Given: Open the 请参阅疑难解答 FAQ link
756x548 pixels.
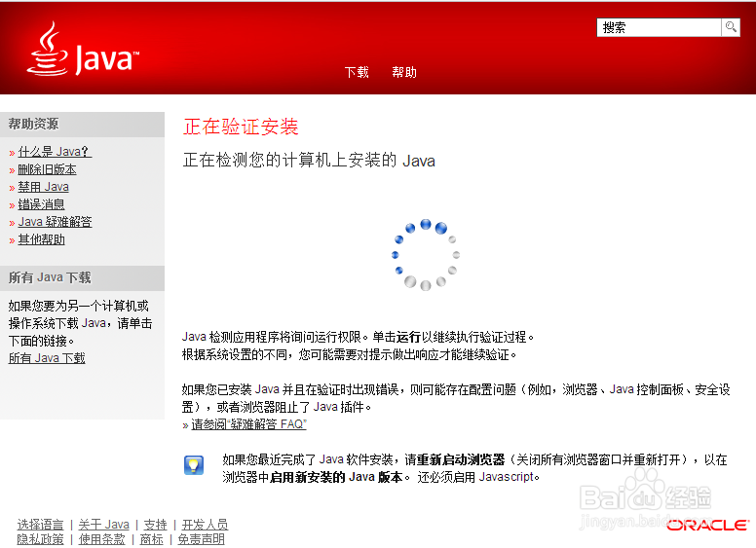Looking at the screenshot, I should [248, 424].
